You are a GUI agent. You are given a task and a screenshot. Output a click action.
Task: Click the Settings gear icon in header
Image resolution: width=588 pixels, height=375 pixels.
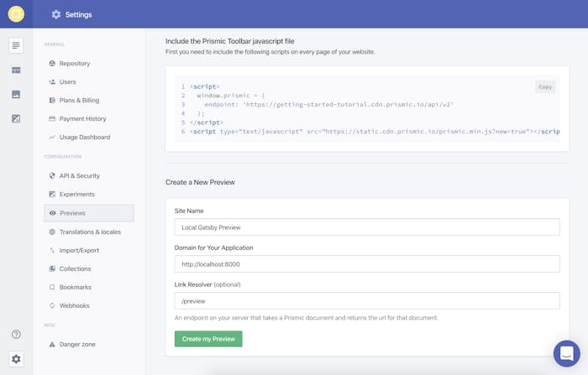[56, 14]
